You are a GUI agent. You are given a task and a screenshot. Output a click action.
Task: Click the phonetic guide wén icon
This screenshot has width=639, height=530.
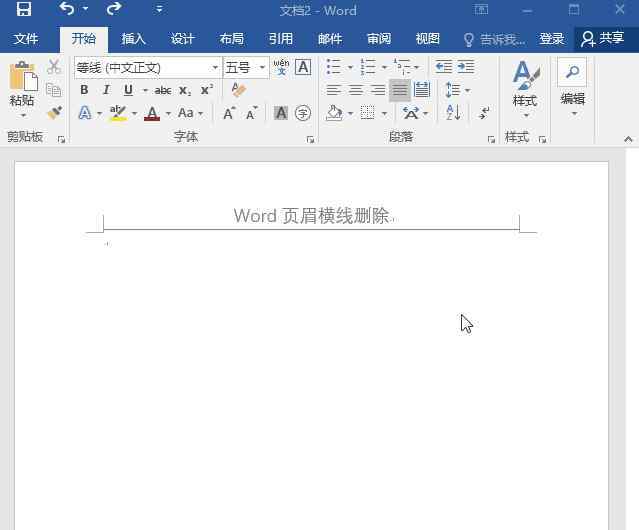(x=281, y=67)
